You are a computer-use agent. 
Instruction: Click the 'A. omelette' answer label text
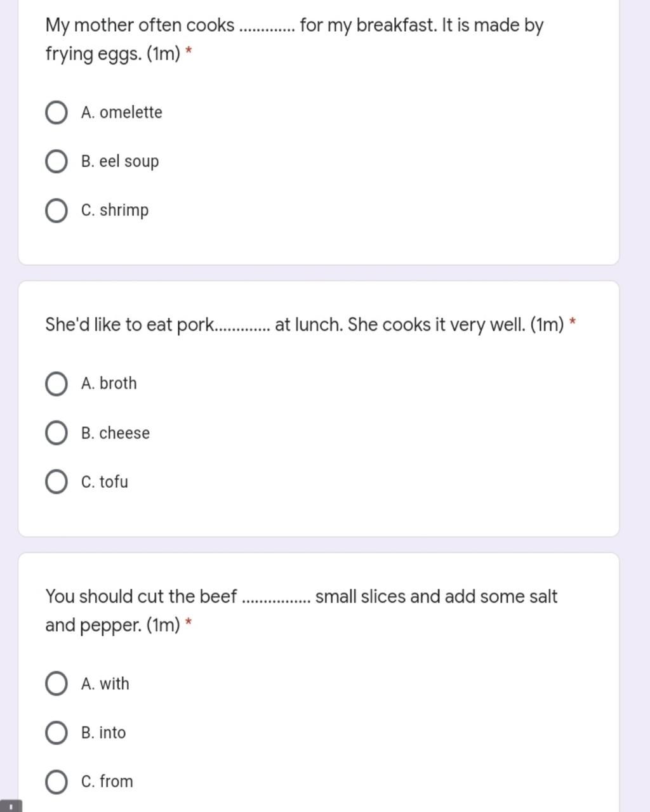point(122,112)
